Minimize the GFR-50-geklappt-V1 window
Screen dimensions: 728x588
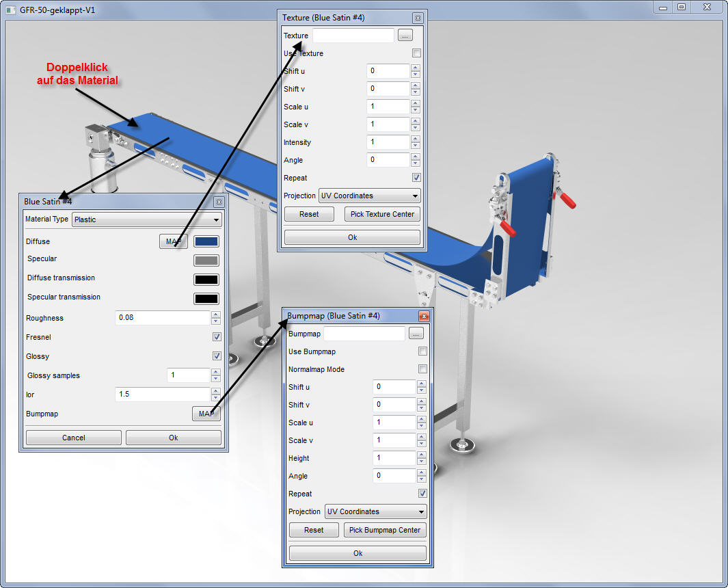coord(663,7)
